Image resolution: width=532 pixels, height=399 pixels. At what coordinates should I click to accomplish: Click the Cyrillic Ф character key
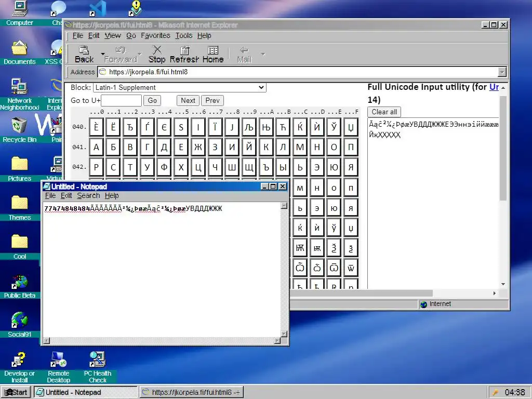(164, 167)
